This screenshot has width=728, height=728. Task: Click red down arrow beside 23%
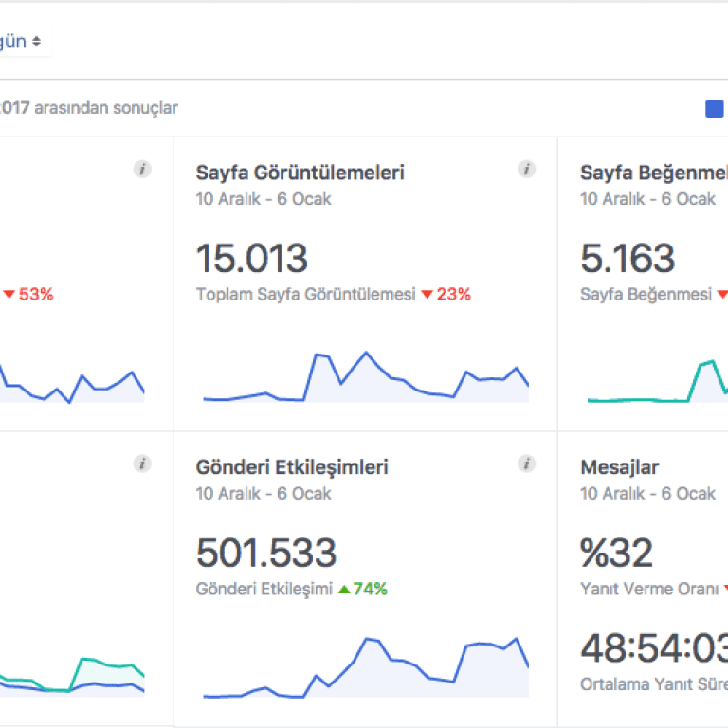427,295
